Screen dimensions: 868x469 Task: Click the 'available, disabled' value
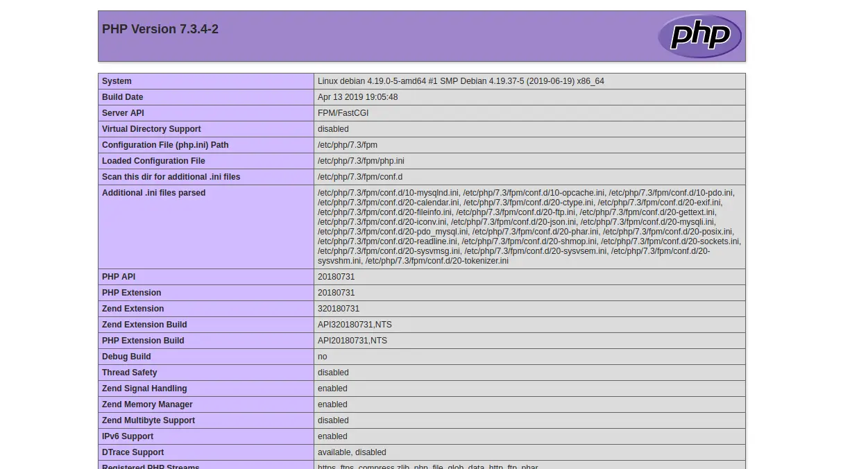(352, 452)
